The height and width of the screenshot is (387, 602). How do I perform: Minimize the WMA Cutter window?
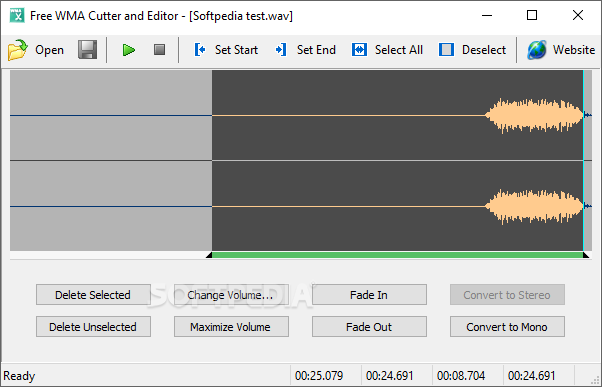pos(487,15)
